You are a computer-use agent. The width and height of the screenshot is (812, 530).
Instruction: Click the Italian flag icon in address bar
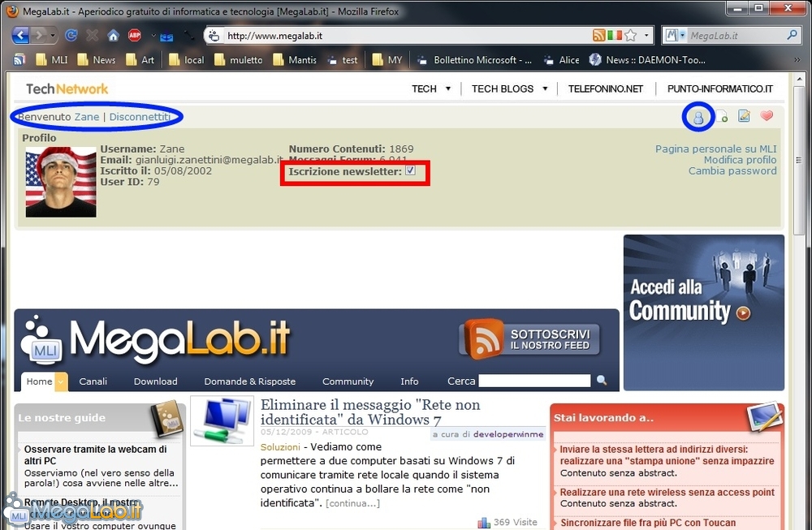click(x=615, y=35)
